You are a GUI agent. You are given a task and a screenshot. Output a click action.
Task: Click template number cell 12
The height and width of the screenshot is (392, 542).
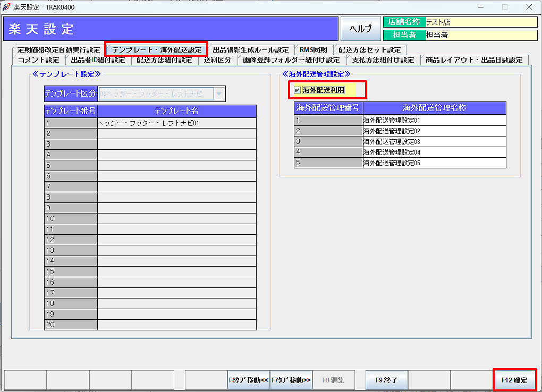pos(71,240)
